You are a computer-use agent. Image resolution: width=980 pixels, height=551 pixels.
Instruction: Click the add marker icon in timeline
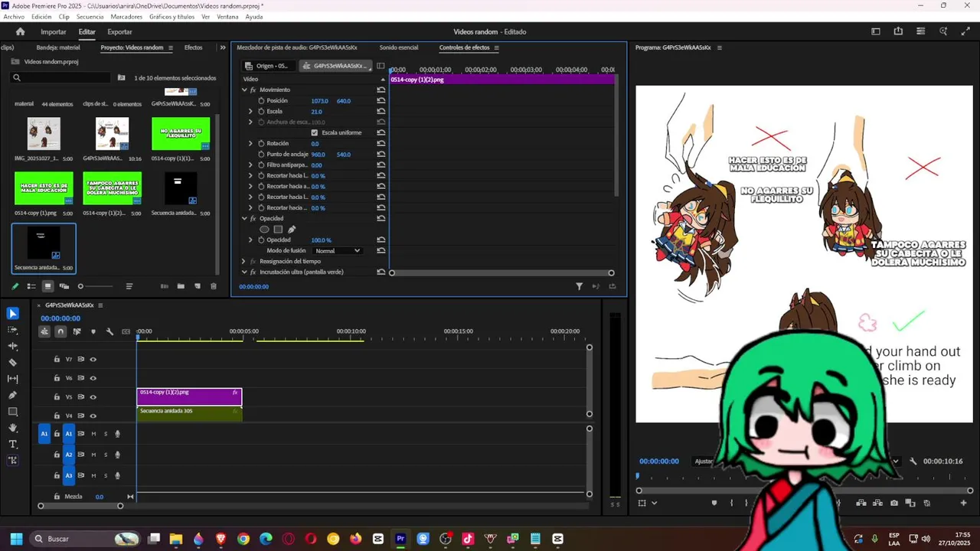coord(93,331)
